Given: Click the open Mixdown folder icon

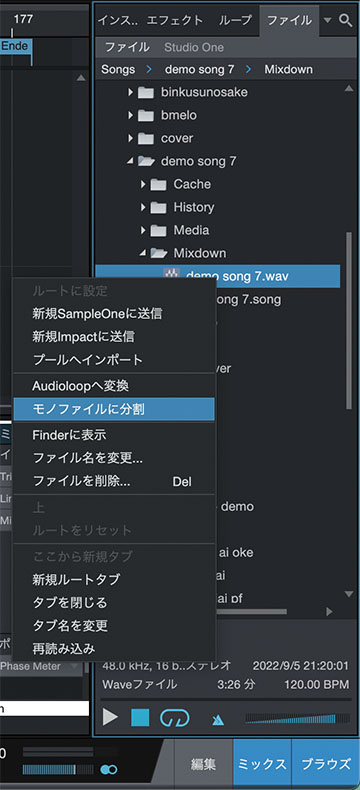Looking at the screenshot, I should (159, 253).
